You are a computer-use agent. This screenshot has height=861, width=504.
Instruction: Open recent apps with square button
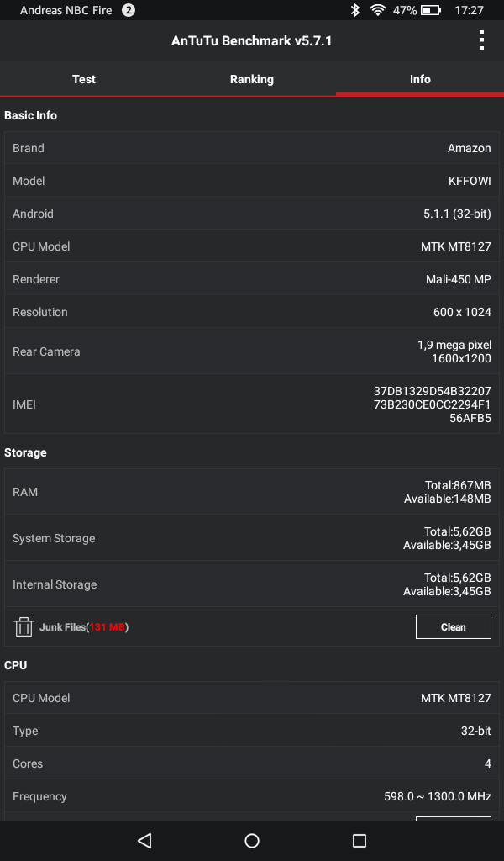360,840
